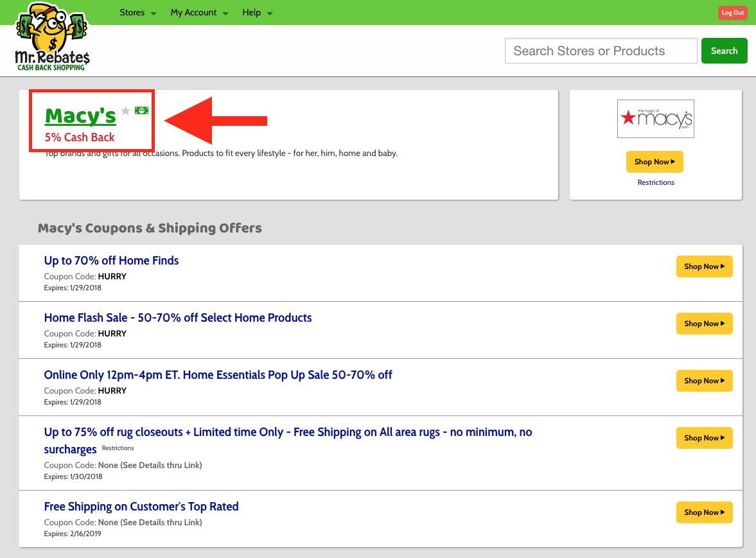This screenshot has width=756, height=558.
Task: Open the Macy's store title link
Action: [80, 116]
